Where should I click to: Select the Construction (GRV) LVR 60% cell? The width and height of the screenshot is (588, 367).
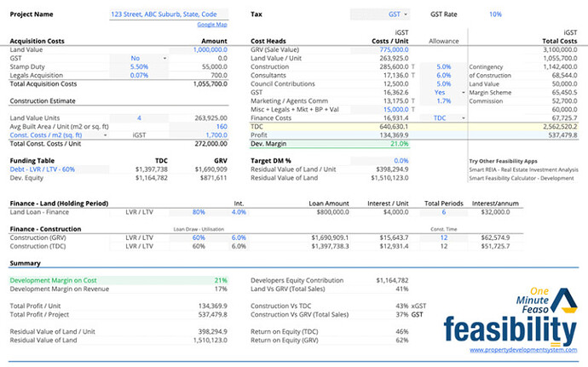(x=199, y=238)
